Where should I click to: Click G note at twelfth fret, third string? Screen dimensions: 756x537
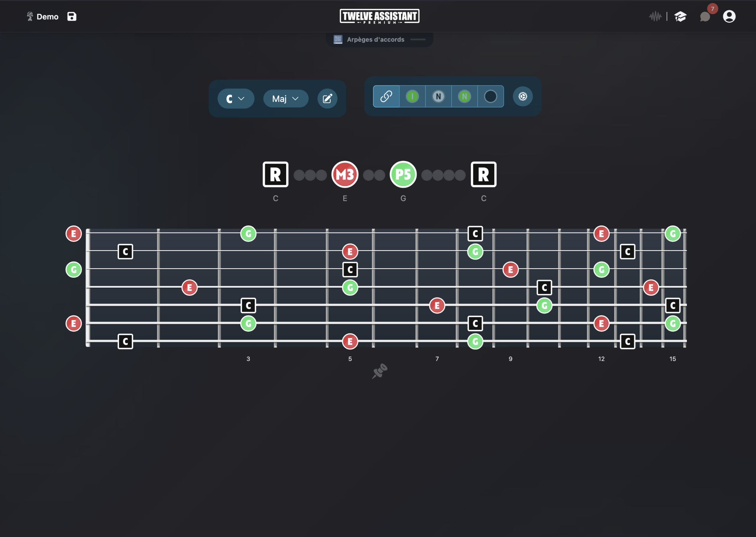click(x=601, y=269)
